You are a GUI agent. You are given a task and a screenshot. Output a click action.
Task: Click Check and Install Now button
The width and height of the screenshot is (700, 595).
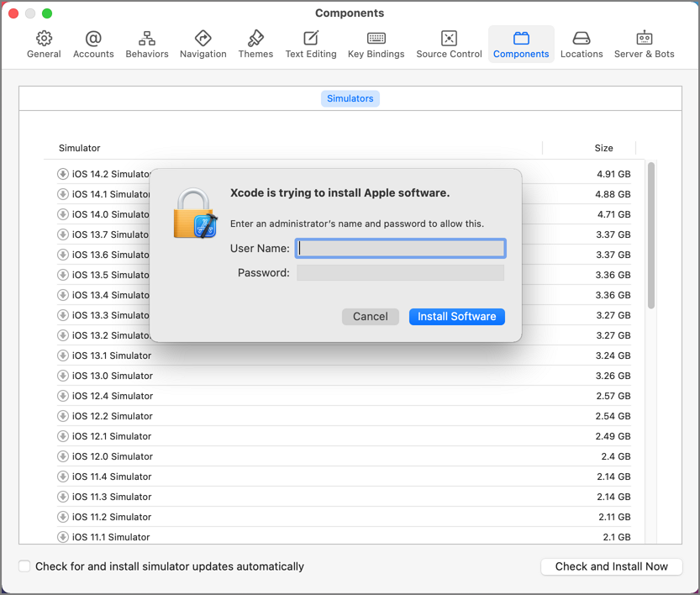pos(611,566)
